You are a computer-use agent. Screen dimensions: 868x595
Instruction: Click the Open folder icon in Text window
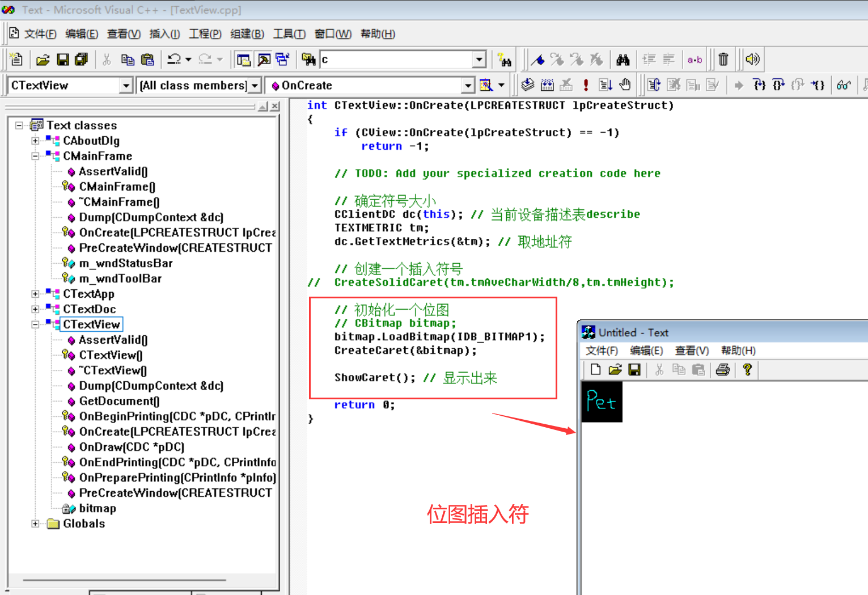615,370
